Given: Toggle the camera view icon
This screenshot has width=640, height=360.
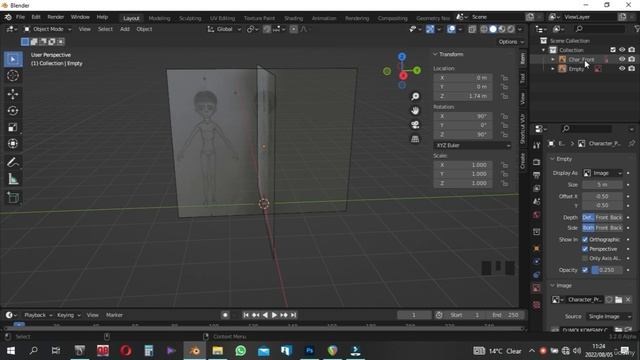Looking at the screenshot, I should click(x=415, y=125).
